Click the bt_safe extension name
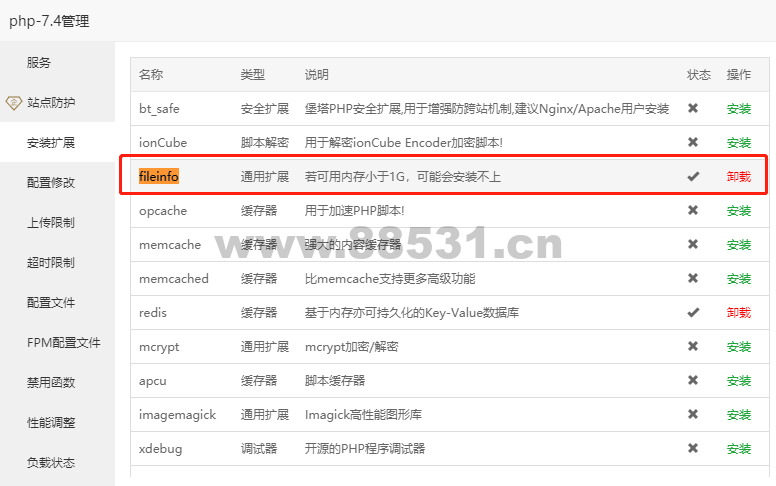Image resolution: width=776 pixels, height=486 pixels. pos(159,109)
